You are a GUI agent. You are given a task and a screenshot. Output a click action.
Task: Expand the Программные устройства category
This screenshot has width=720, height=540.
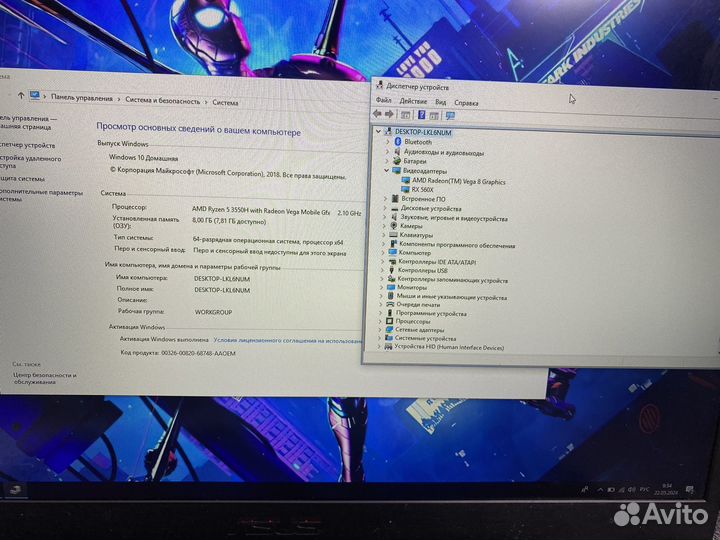381,313
